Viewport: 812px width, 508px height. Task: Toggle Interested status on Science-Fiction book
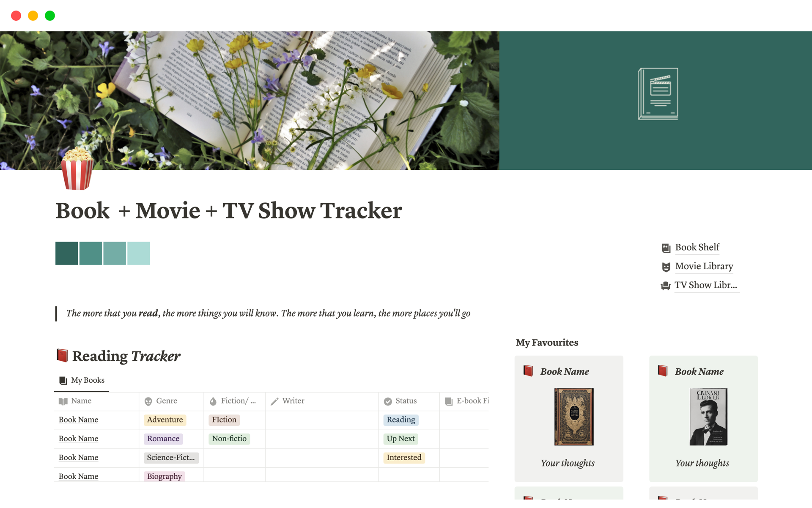[404, 456]
